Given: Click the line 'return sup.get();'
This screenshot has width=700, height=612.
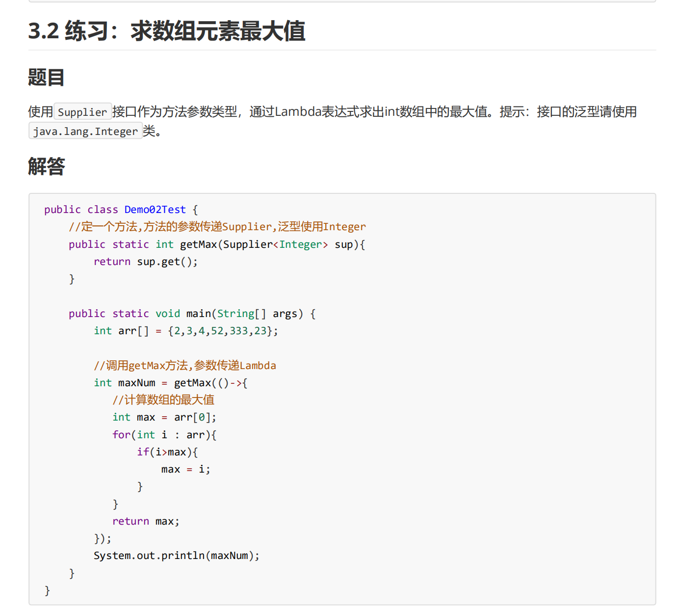Looking at the screenshot, I should point(146,262).
